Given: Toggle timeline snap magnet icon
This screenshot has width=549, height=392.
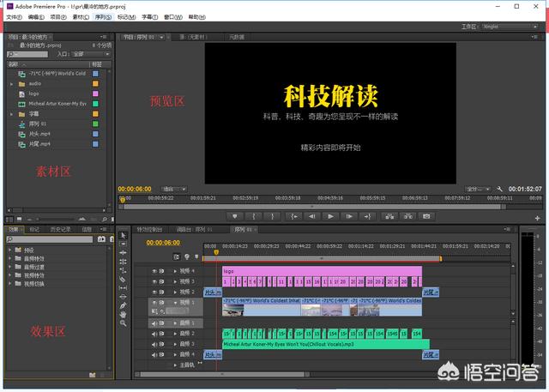Looking at the screenshot, I should (177, 256).
